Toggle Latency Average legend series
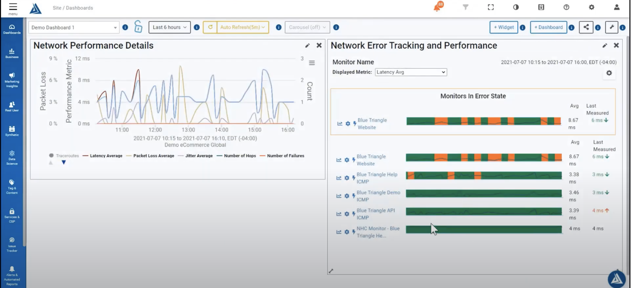644x288 pixels. [102, 156]
